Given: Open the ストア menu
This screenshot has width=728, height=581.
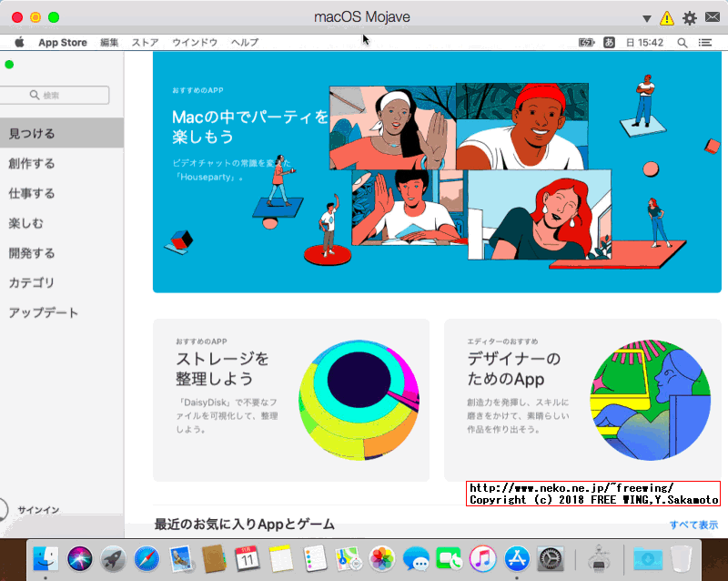Looking at the screenshot, I should click(144, 42).
